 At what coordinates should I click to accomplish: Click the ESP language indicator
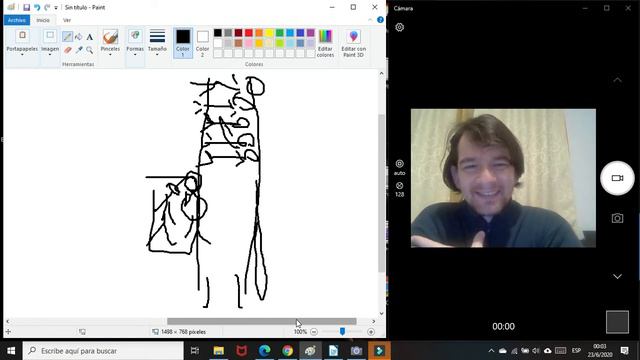576,351
